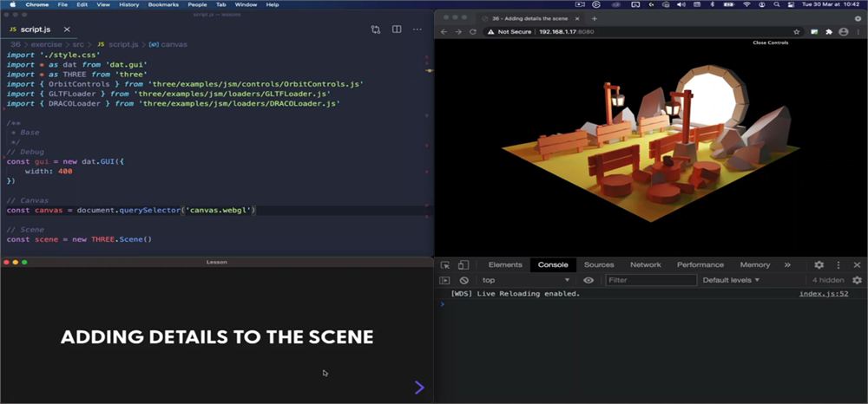Open the History menu
Image resolution: width=868 pixels, height=404 pixels.
click(x=129, y=4)
